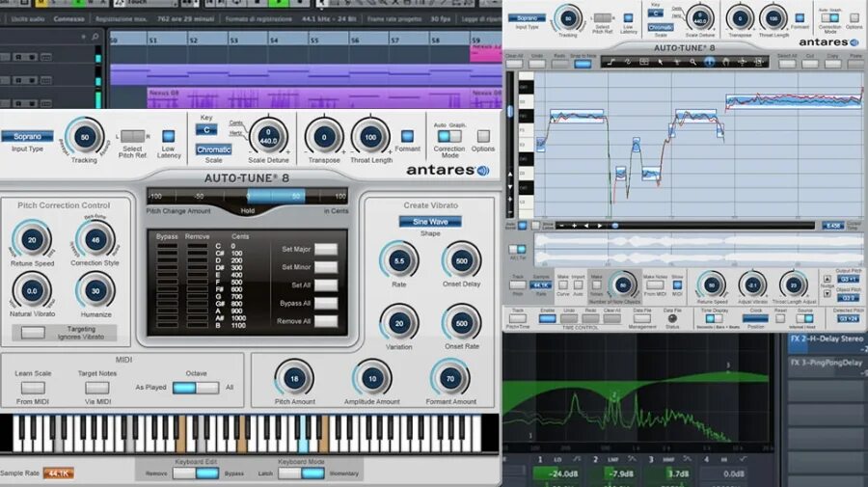Flip Keyboard Edit Remove/Bypass switch
Viewport: 868px width, 487px height.
tap(196, 473)
